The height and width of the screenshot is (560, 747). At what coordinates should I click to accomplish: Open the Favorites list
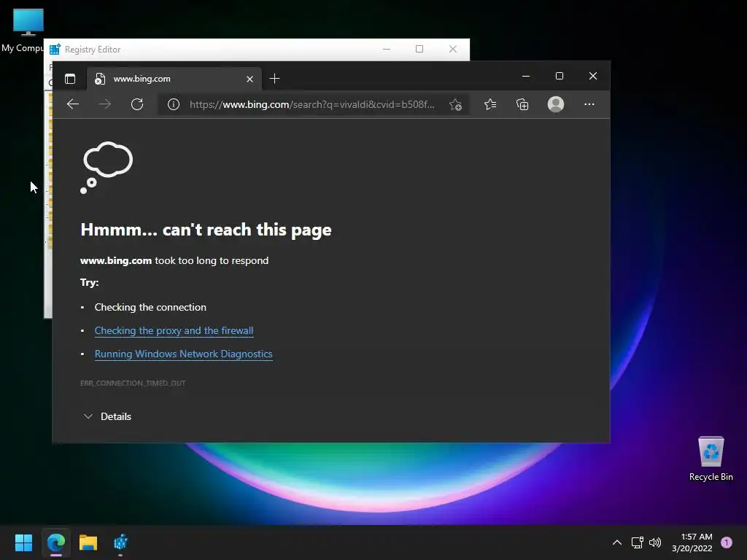coord(490,104)
